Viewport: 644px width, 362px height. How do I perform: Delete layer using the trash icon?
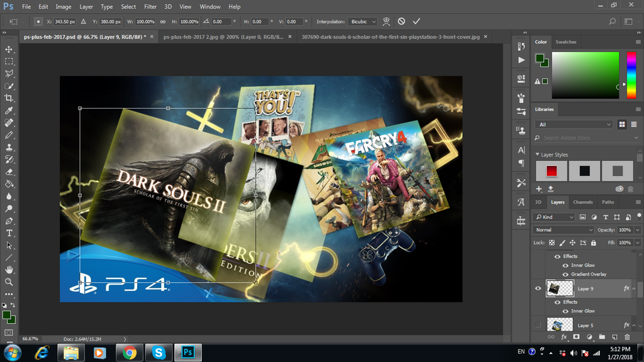click(627, 337)
